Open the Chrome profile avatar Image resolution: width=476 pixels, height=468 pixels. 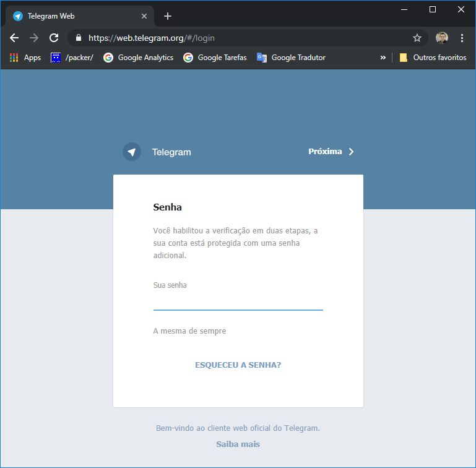coord(442,38)
